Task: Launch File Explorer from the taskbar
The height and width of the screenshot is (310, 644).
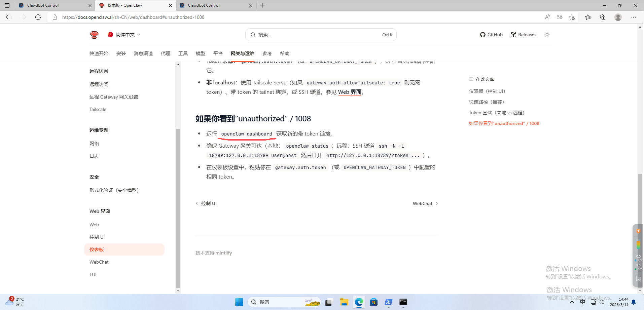Action: (x=344, y=302)
